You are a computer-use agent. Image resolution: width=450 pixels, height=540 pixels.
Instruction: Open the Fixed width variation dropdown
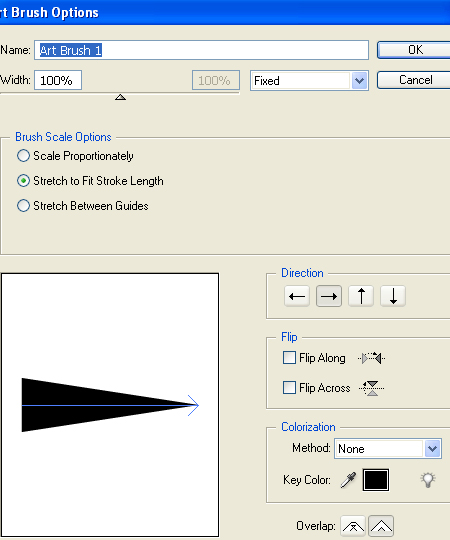(309, 81)
